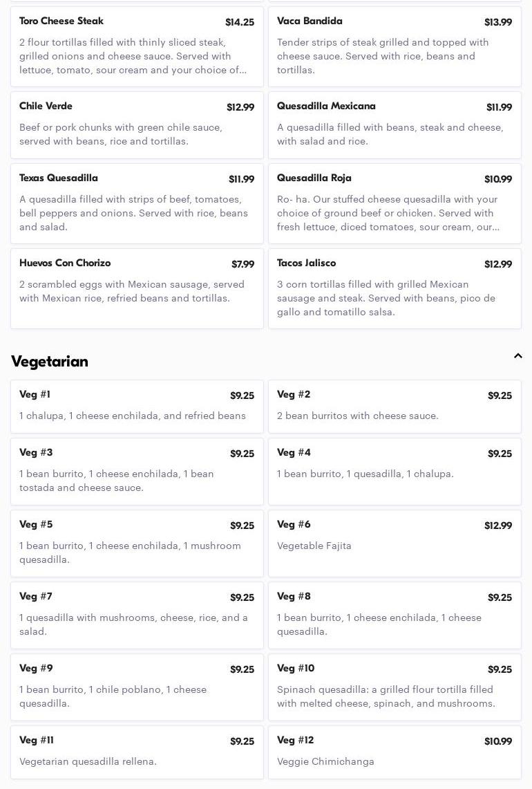Select the Tacos Jalisco menu card
This screenshot has width=532, height=789.
click(x=395, y=288)
